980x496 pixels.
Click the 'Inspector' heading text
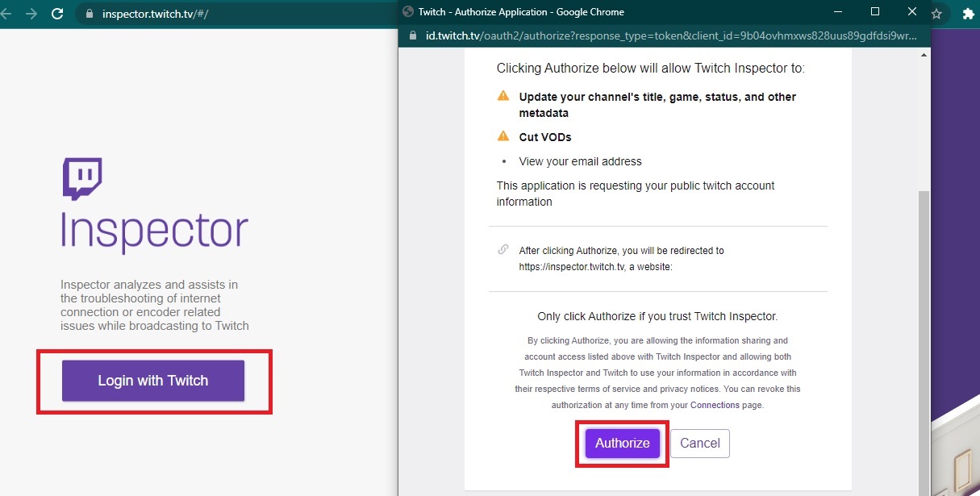(x=155, y=231)
